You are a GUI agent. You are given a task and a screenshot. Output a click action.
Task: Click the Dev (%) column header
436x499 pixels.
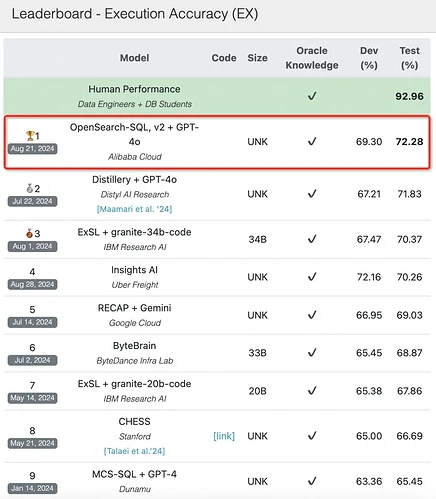[369, 58]
